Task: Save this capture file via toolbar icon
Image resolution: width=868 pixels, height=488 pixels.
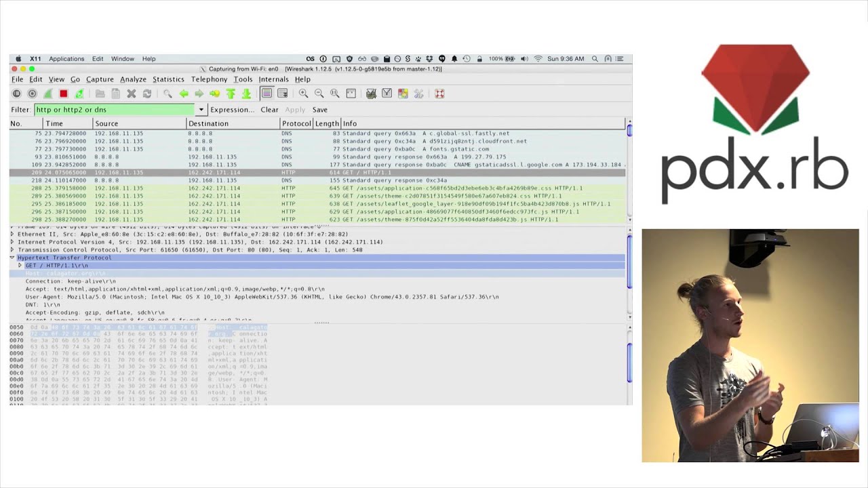Action: (115, 94)
